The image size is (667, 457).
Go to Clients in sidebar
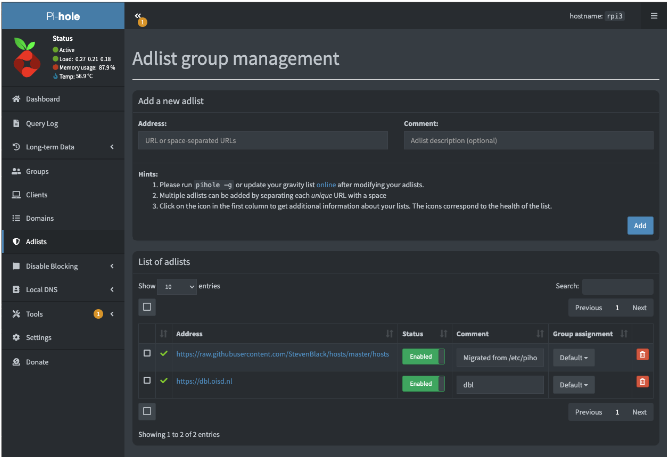[x=63, y=194]
